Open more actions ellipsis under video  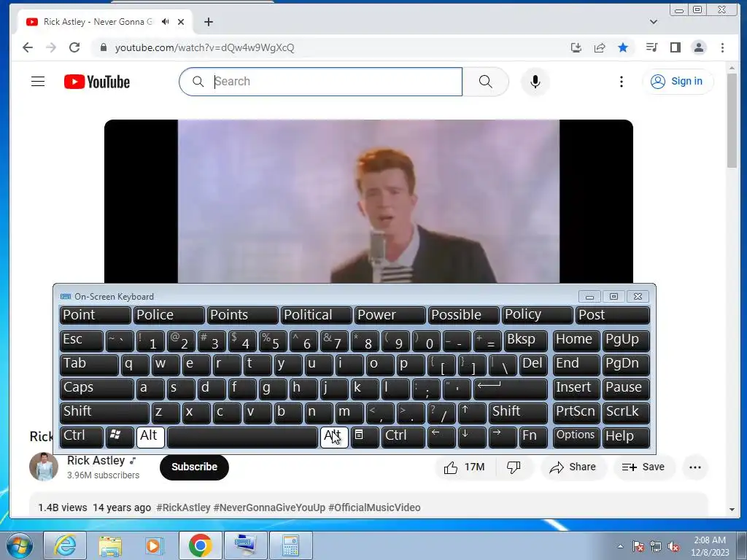695,467
